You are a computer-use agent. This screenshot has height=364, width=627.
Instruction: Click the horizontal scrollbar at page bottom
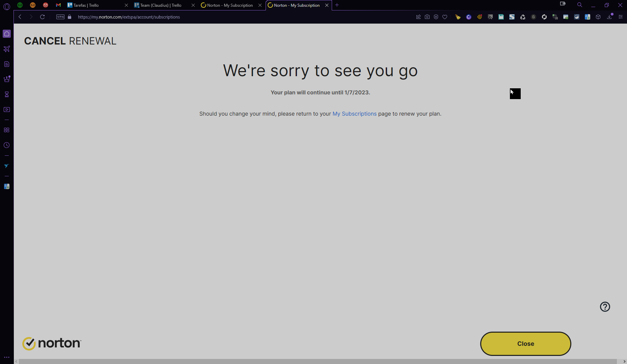point(318,362)
